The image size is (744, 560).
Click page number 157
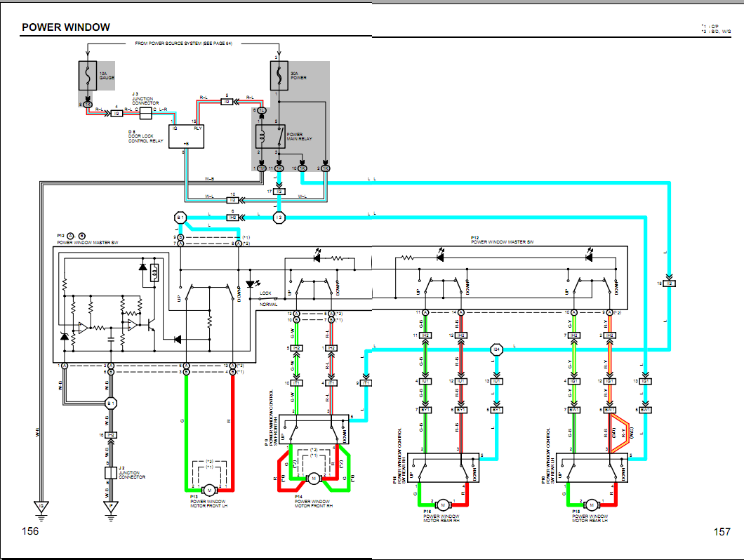click(x=722, y=532)
